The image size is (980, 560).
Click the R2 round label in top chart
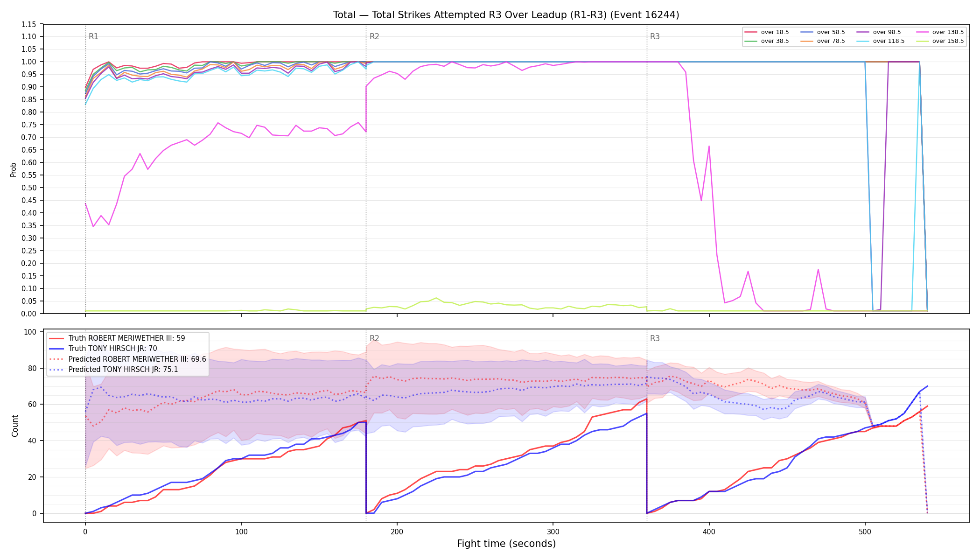point(374,36)
